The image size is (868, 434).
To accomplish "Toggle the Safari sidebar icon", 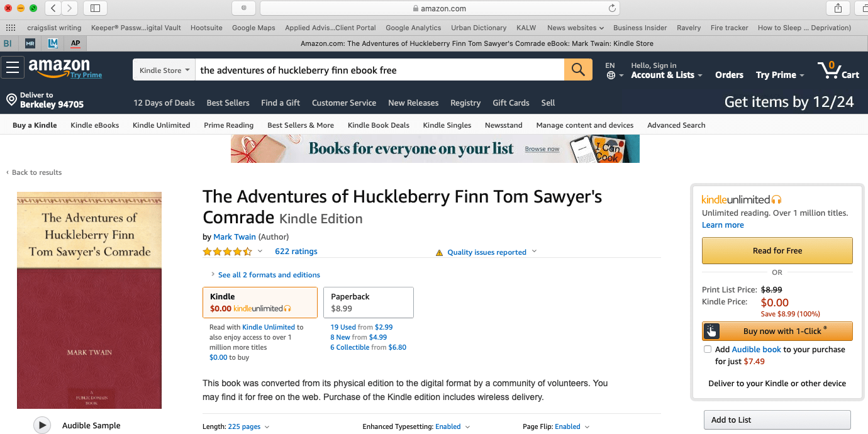I will point(95,8).
